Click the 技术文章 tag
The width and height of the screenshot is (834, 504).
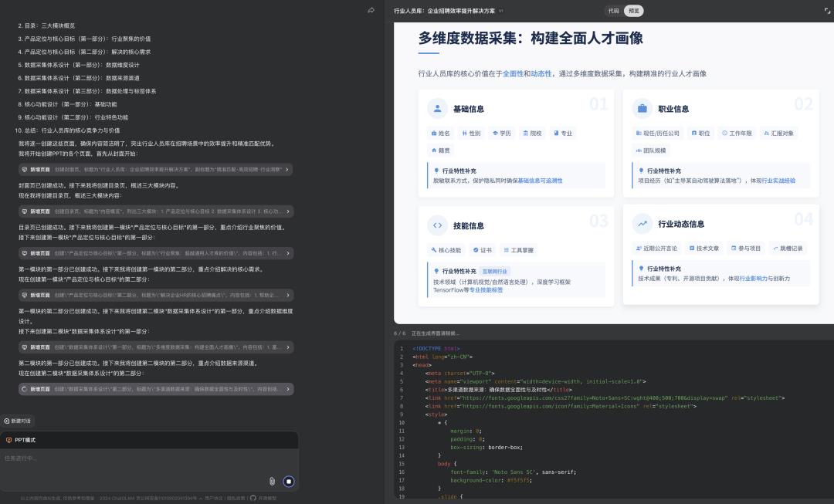click(x=704, y=249)
